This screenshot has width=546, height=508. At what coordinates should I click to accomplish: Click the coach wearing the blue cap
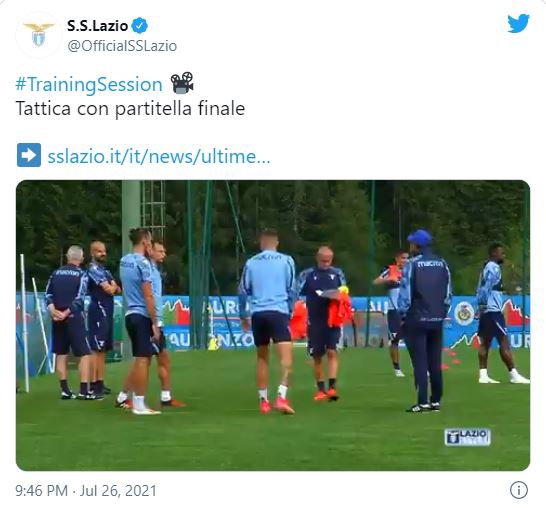[x=424, y=320]
